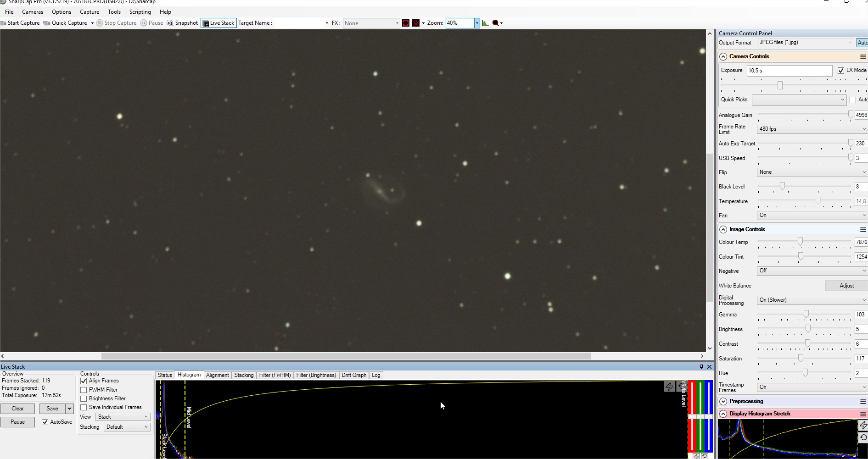The image size is (868, 459).
Task: Open the File menu
Action: point(9,12)
